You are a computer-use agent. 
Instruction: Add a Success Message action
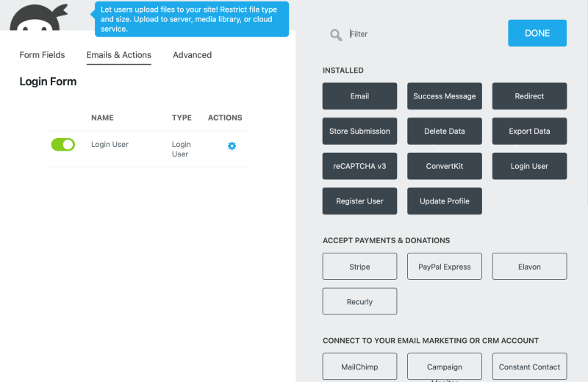click(445, 96)
